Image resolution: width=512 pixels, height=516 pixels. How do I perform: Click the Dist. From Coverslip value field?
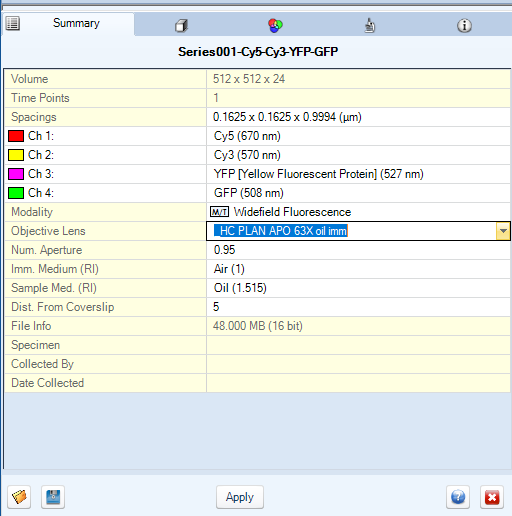coord(358,307)
